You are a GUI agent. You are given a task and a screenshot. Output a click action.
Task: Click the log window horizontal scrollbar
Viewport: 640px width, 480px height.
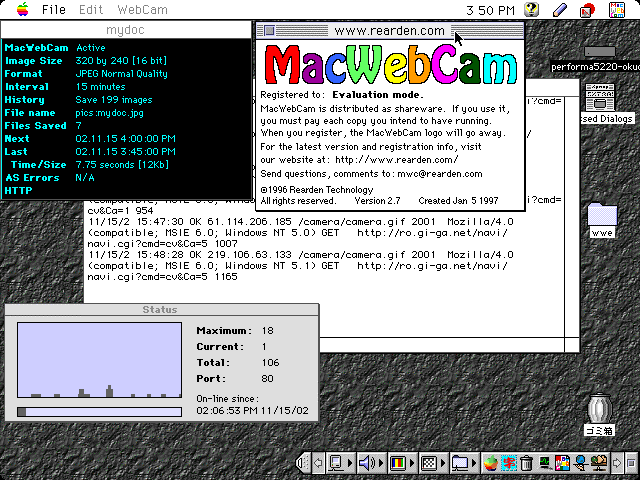click(442, 345)
